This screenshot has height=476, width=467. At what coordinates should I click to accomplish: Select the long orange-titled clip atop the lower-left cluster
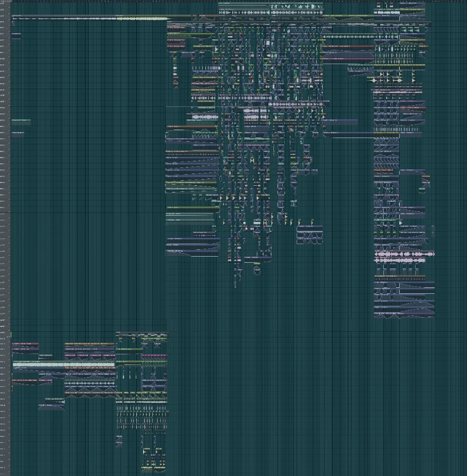pos(90,345)
